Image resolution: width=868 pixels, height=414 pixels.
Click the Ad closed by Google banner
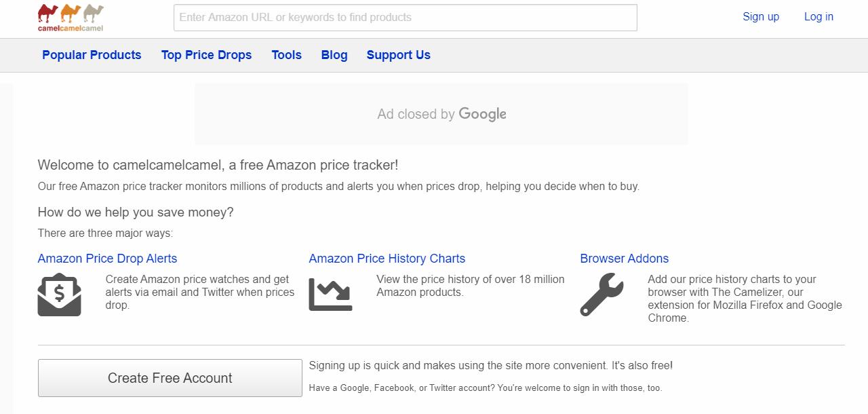click(441, 114)
